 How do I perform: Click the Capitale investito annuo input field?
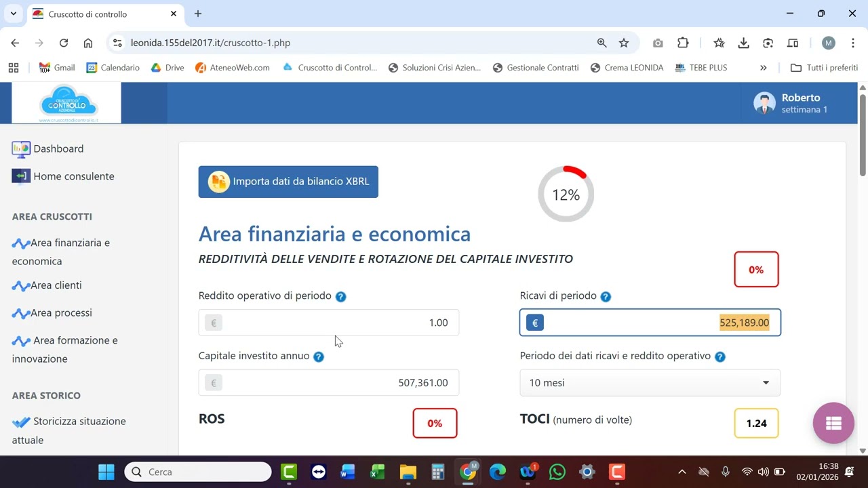tap(329, 383)
